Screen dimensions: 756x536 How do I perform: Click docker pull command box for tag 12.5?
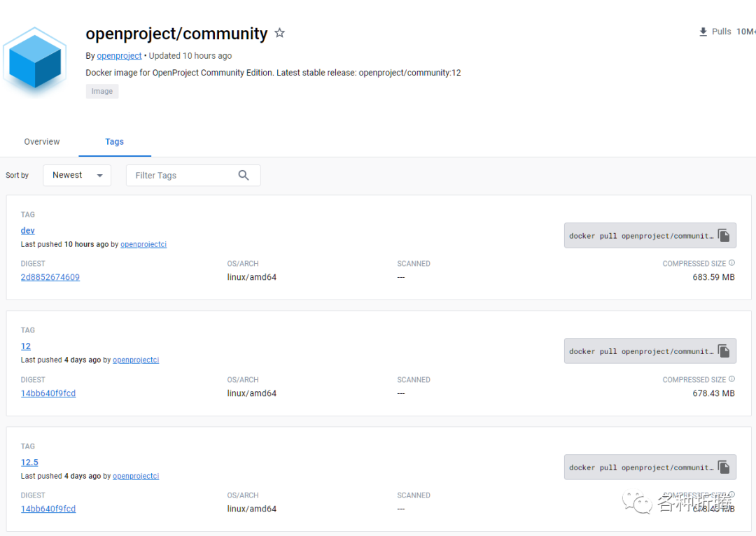click(x=650, y=467)
